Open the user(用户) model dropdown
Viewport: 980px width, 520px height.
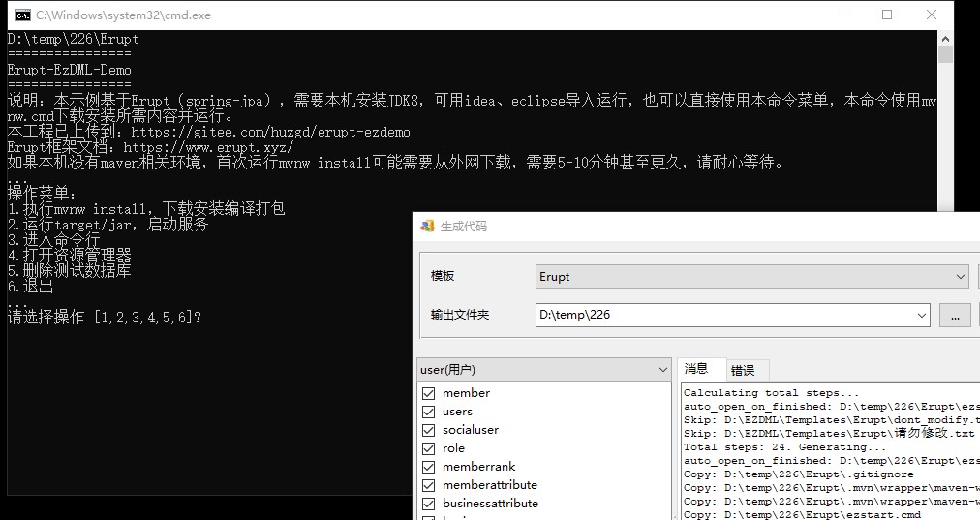pos(544,369)
